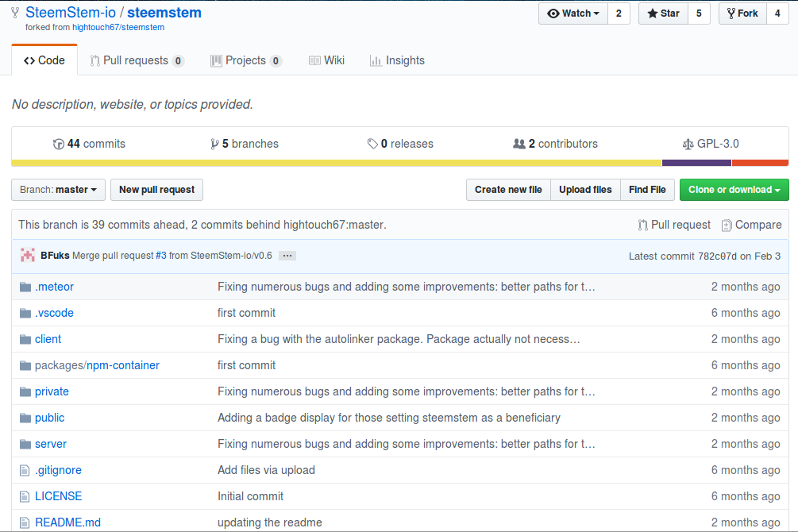Click the purple segment of the language bar
The image size is (798, 532).
[696, 163]
